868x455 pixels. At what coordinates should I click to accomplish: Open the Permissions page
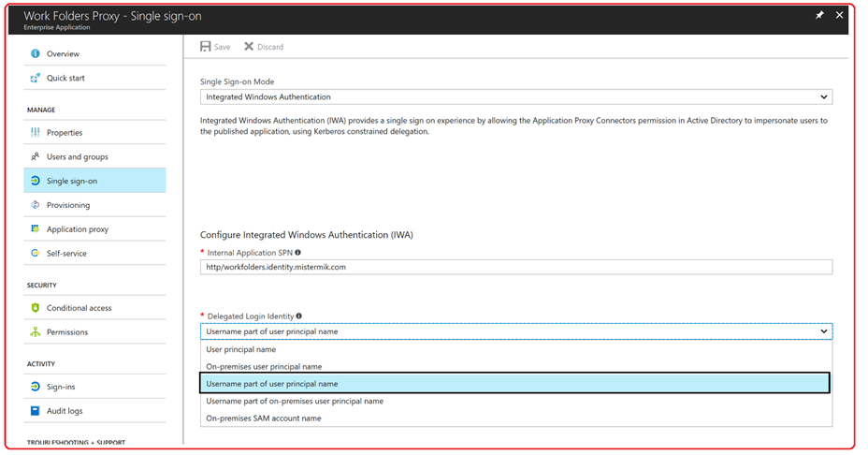[94, 332]
